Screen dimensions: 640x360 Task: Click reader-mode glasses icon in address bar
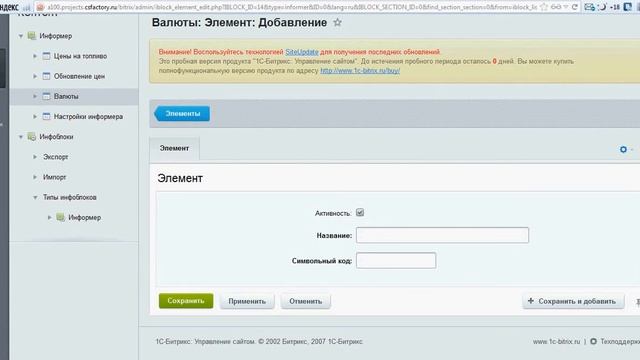point(556,7)
